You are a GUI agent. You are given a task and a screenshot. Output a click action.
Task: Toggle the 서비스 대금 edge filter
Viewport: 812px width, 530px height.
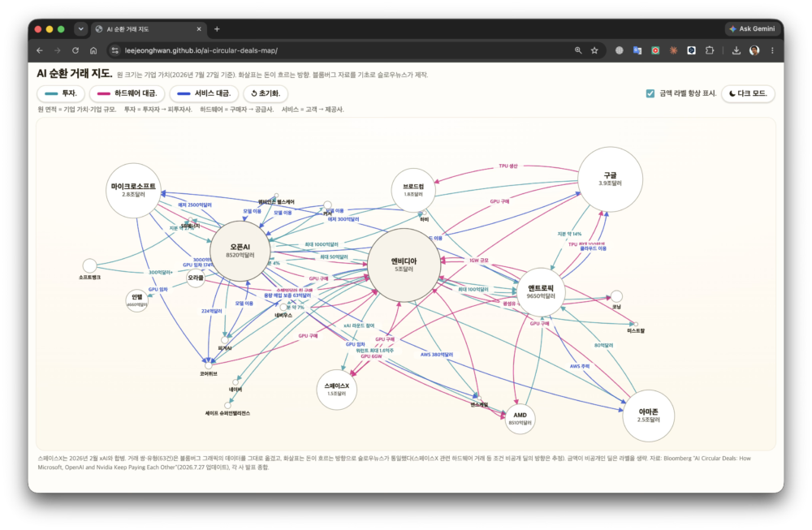tap(204, 93)
